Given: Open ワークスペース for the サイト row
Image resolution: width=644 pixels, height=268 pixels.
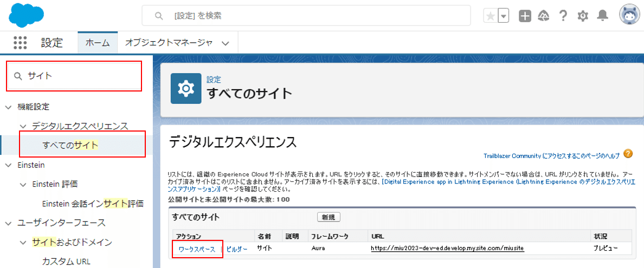Looking at the screenshot, I should click(197, 249).
